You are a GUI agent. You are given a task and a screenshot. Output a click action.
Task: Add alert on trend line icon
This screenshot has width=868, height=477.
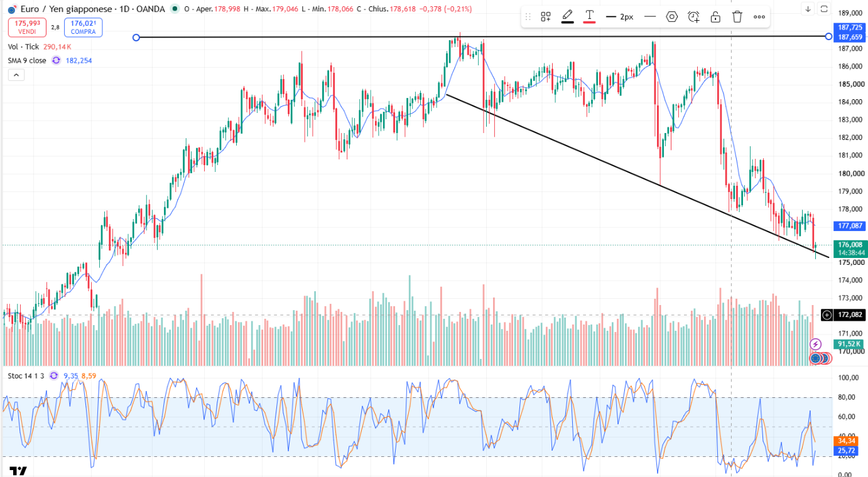point(693,17)
